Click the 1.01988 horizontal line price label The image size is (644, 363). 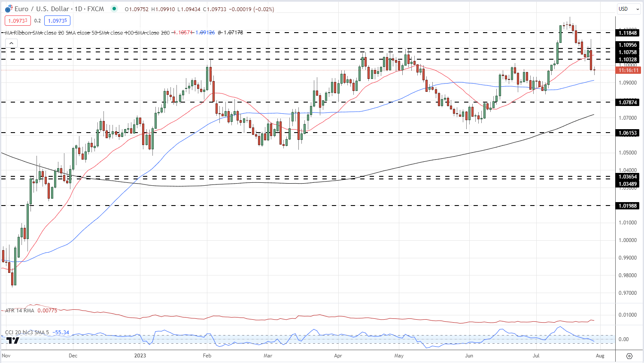tap(628, 206)
